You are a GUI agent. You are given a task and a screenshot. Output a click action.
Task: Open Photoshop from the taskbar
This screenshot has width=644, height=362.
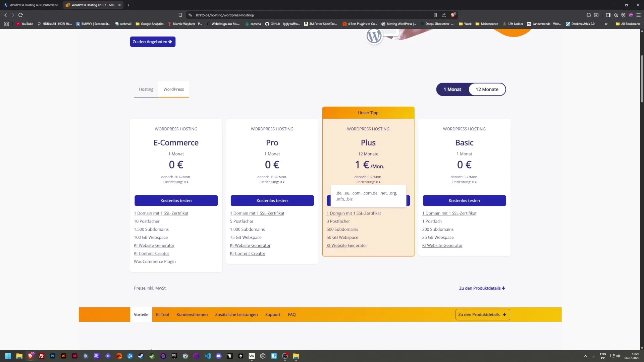(x=52, y=356)
